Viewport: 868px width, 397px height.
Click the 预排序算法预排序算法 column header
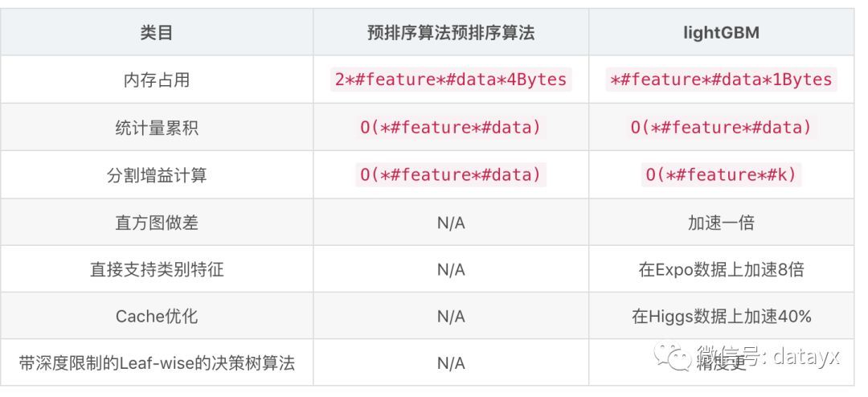(451, 33)
